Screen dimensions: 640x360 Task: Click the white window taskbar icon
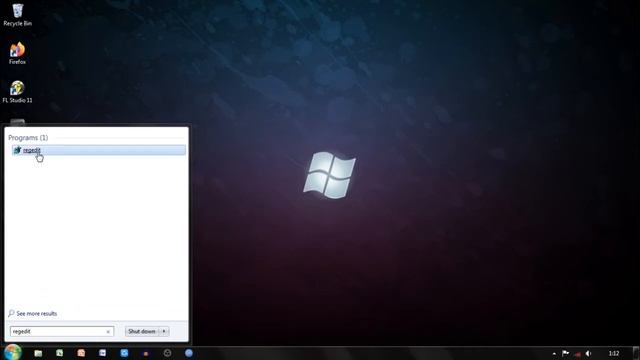tap(102, 353)
